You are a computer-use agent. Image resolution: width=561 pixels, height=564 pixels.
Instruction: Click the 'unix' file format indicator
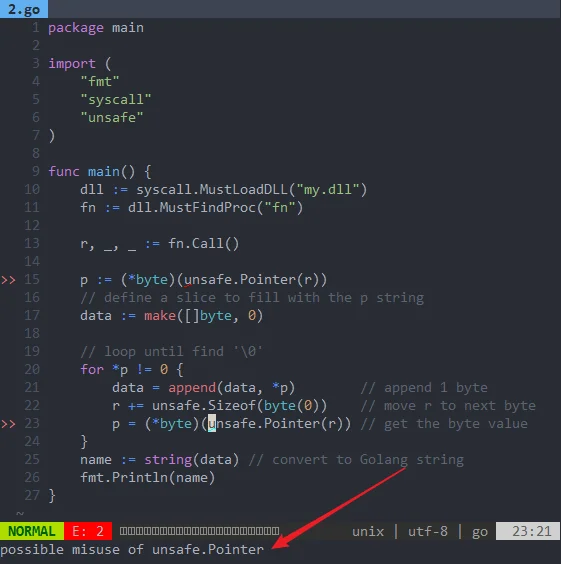pos(368,531)
